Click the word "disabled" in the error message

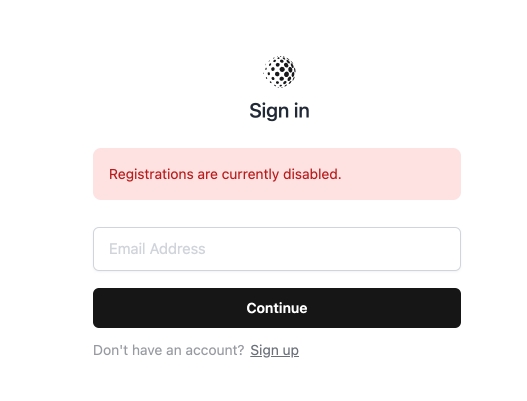coord(310,174)
